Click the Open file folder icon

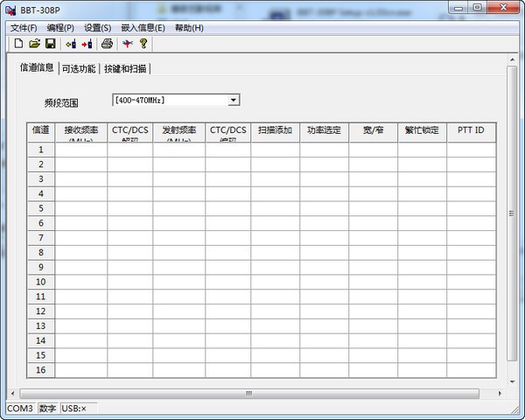click(x=34, y=44)
